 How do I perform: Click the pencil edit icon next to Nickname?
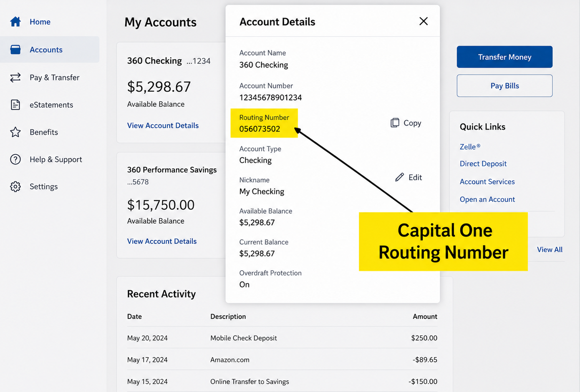click(399, 177)
